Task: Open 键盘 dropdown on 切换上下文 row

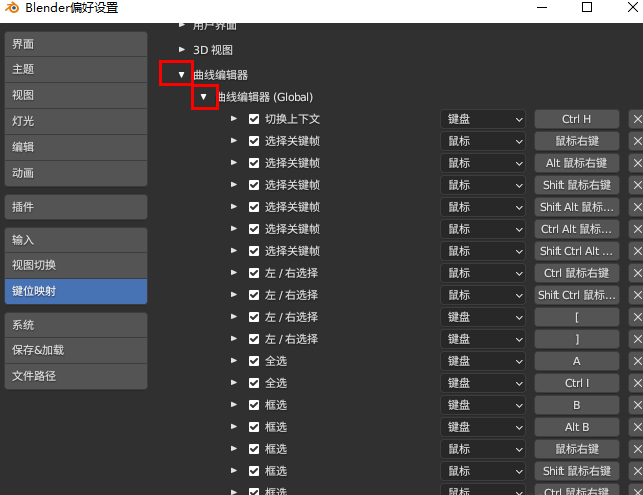Action: pyautogui.click(x=483, y=119)
